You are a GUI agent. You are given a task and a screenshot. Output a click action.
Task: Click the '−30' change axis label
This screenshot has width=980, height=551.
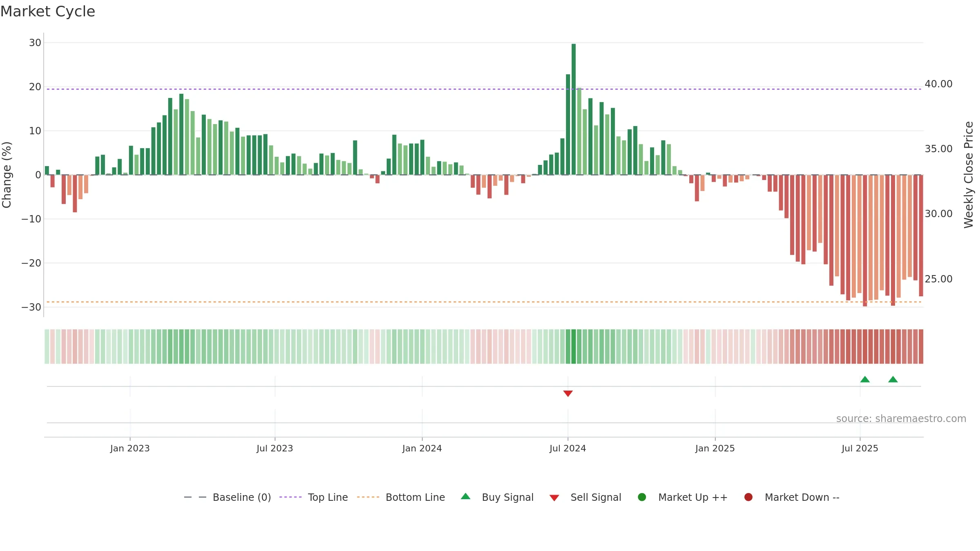[31, 307]
